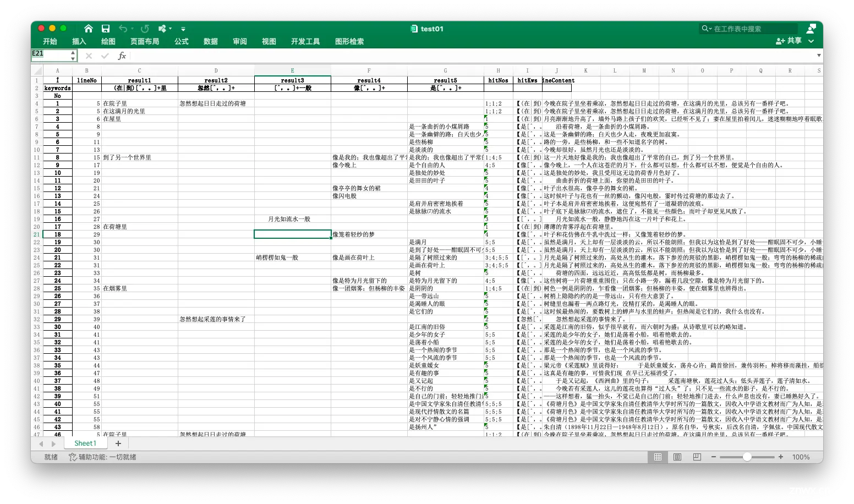Go to previous sheet with left arrow
This screenshot has height=504, width=854.
click(41, 443)
